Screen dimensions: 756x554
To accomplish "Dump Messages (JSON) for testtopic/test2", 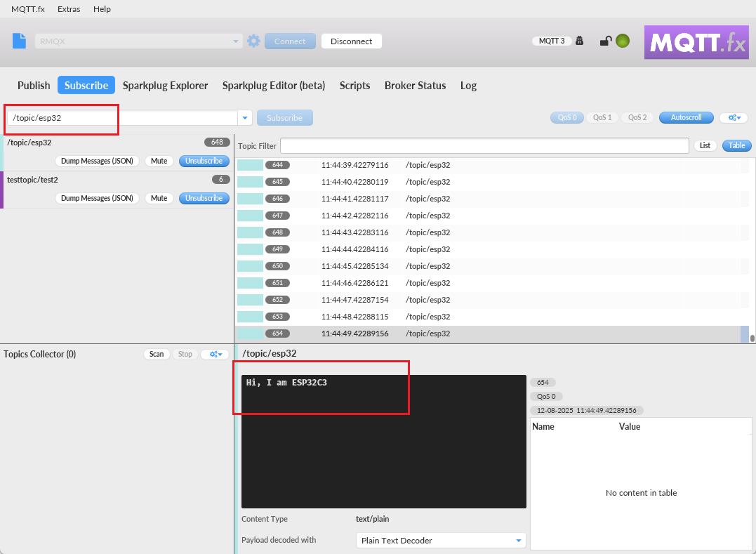I will tap(97, 198).
